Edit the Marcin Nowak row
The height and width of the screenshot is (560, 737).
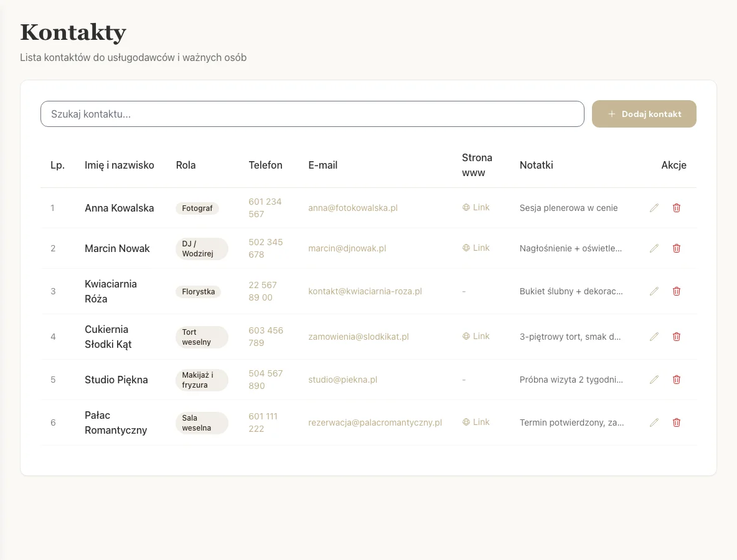coord(654,248)
